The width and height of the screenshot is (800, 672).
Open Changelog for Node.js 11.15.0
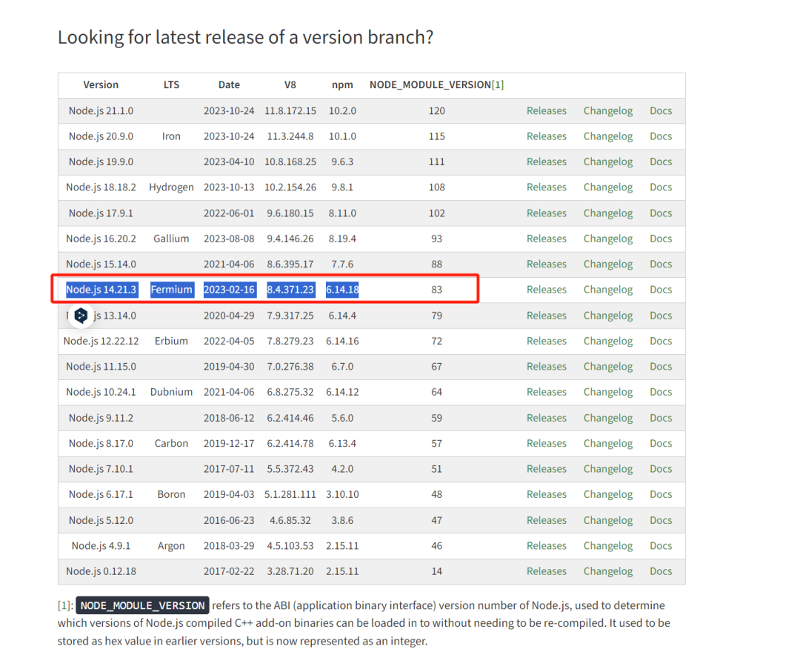(608, 367)
